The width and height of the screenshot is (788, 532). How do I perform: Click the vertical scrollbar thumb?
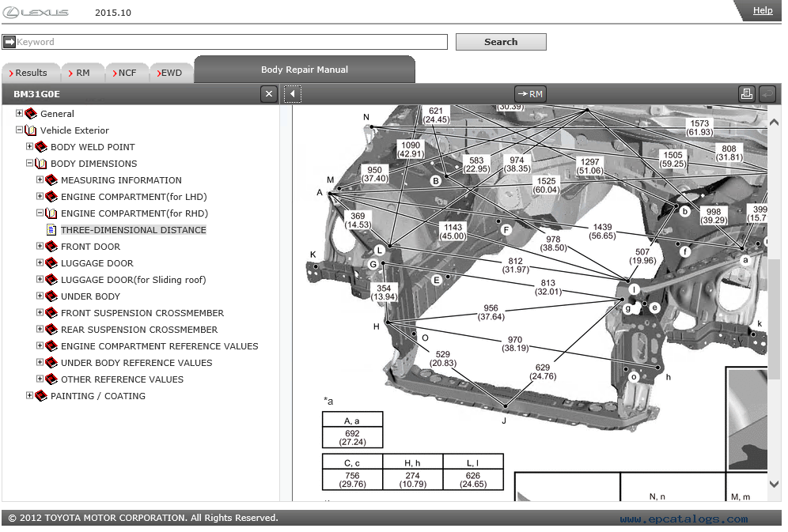pos(774,319)
